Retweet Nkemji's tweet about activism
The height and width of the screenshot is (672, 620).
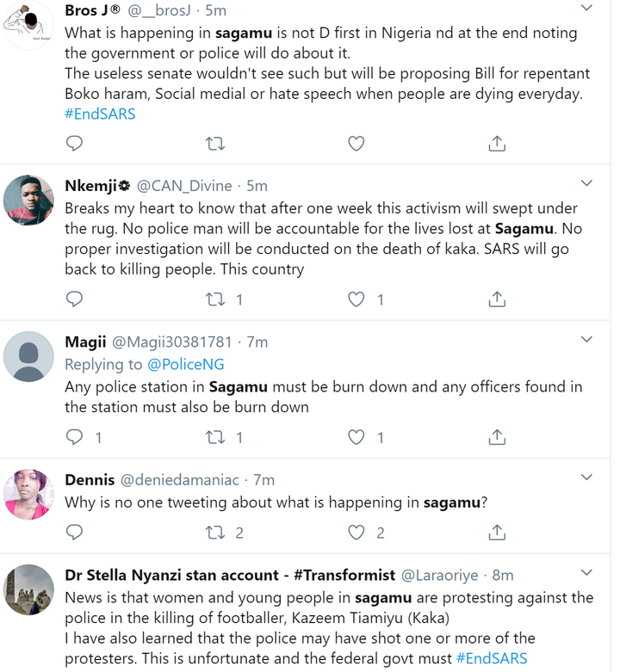tap(215, 299)
